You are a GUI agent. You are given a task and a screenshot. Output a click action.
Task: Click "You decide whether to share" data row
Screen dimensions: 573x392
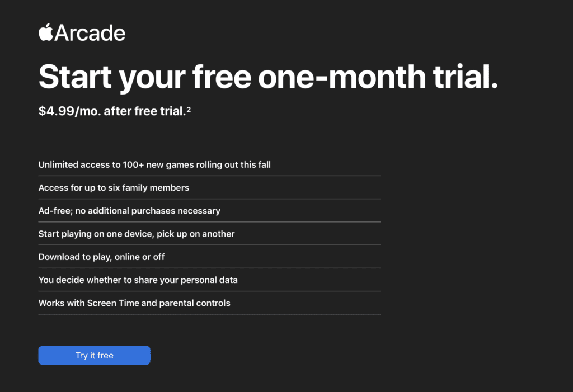pos(138,280)
